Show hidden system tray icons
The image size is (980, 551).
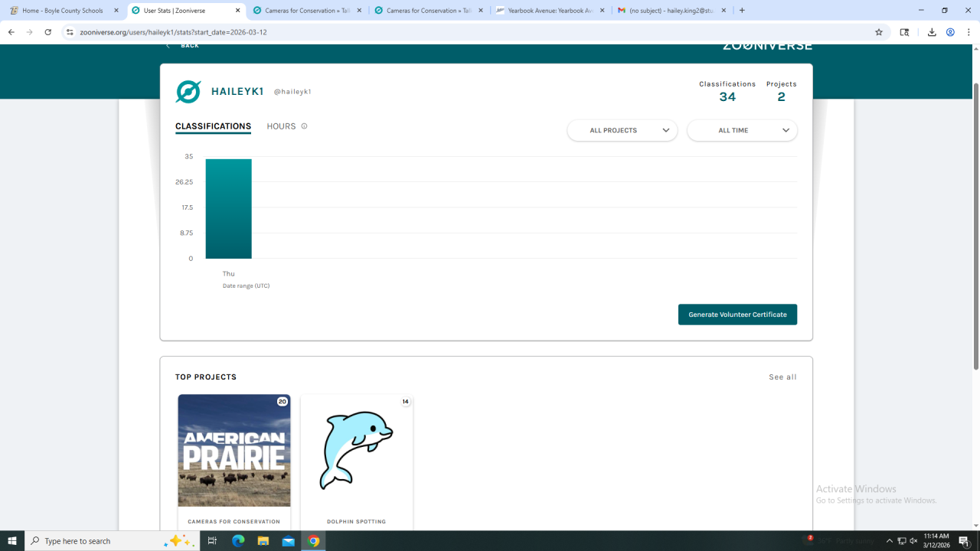point(890,541)
